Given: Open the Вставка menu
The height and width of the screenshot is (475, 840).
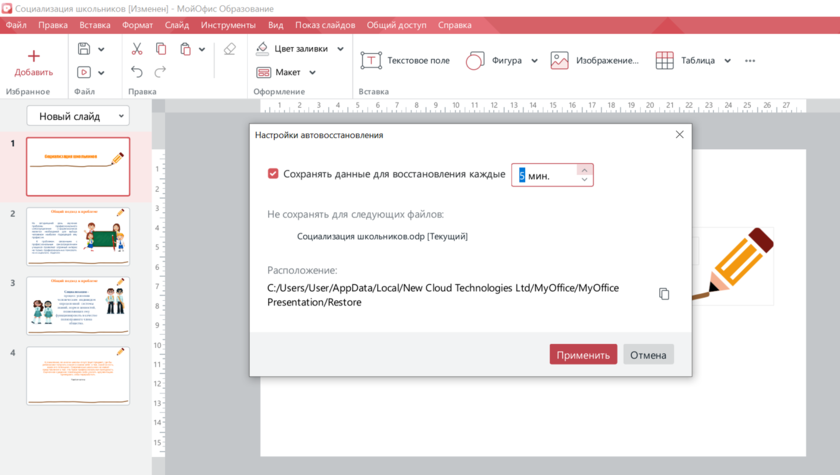Looking at the screenshot, I should [x=95, y=24].
